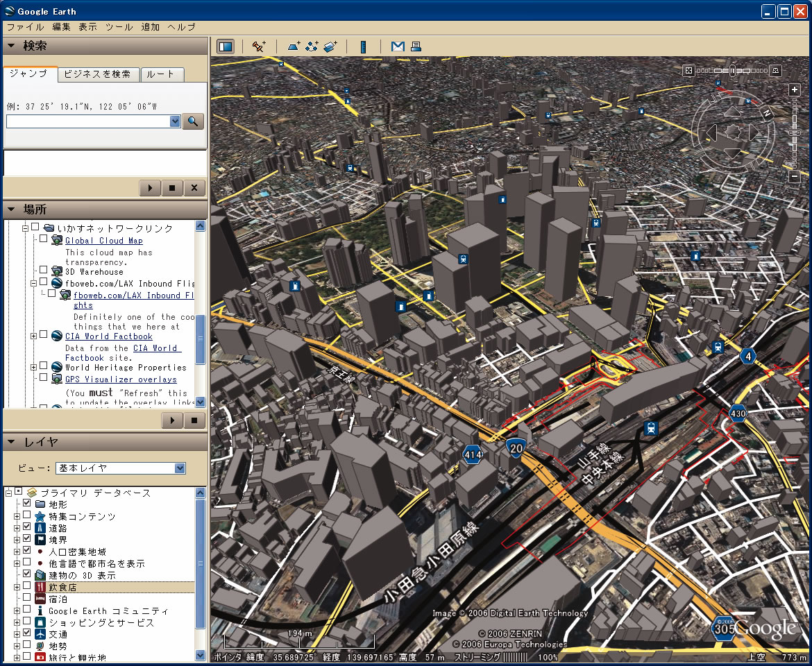Open the CIA World Factbook link
This screenshot has width=812, height=666.
[109, 336]
